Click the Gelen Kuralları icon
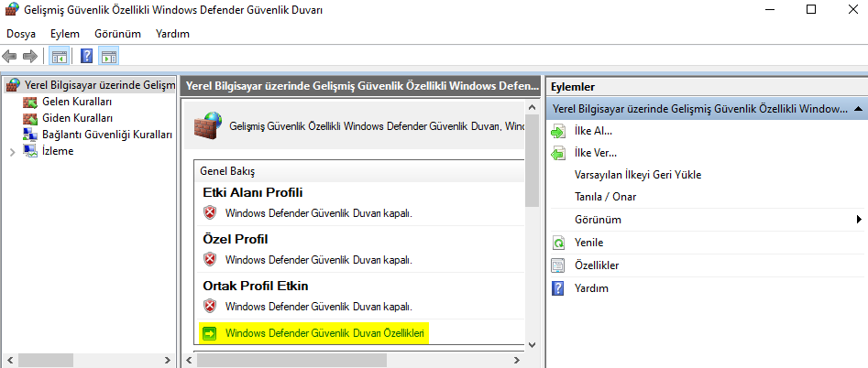Screen dimensions: 868x368 [x=30, y=103]
